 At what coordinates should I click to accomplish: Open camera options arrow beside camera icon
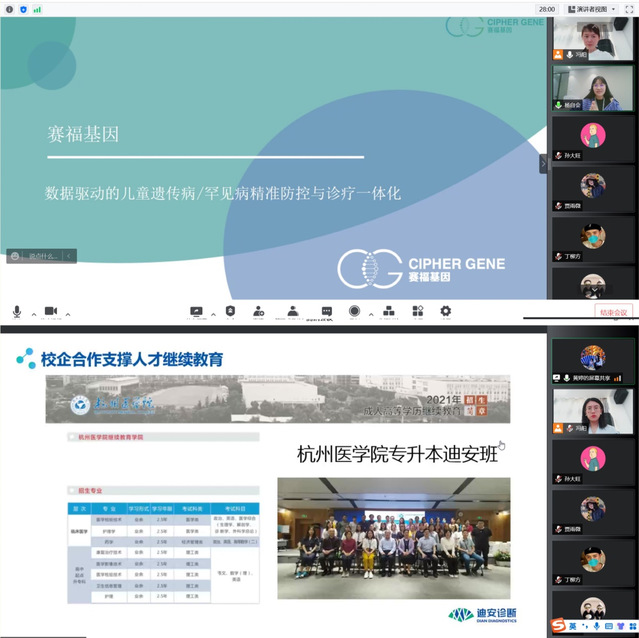click(68, 314)
